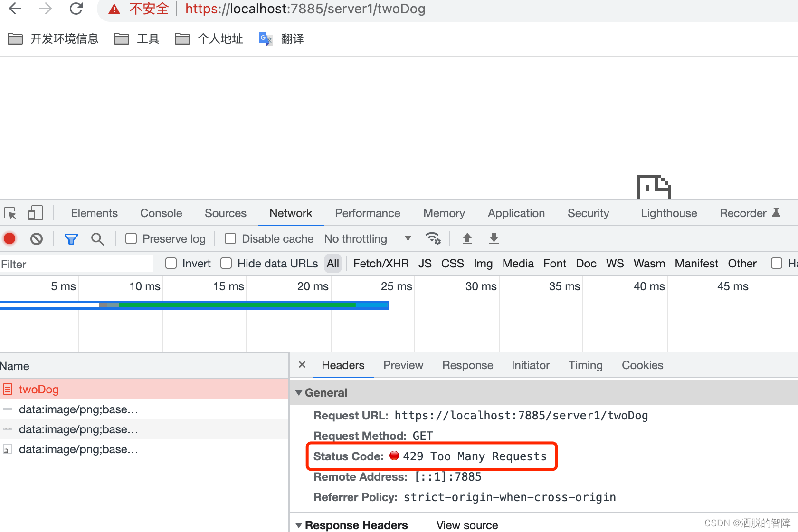Click the browser address bar URL
The width and height of the screenshot is (798, 532).
[305, 9]
